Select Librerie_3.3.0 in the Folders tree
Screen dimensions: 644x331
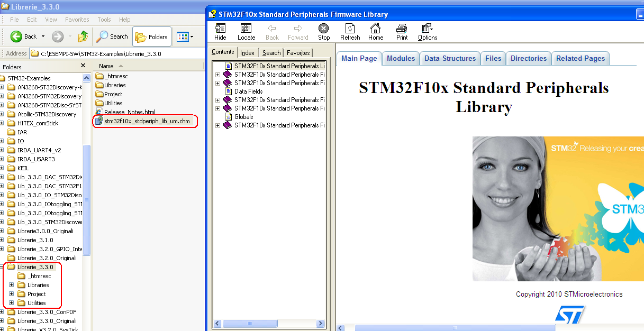click(x=35, y=267)
